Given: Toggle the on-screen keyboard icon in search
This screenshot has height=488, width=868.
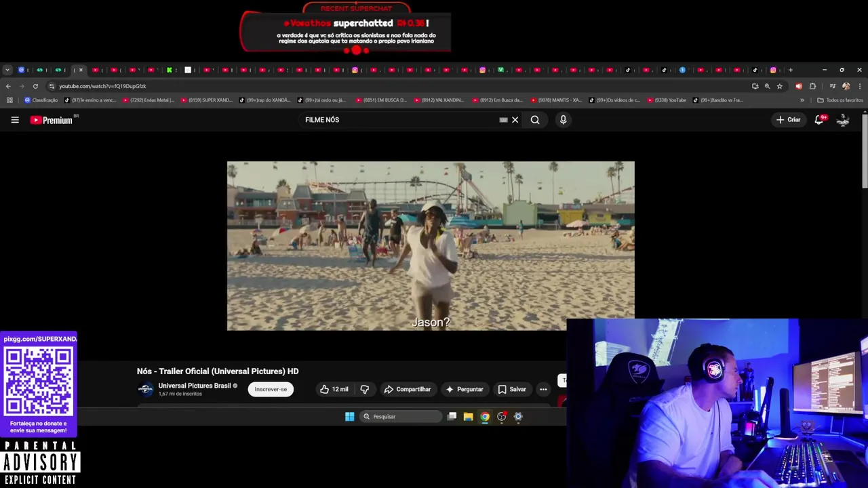Looking at the screenshot, I should pyautogui.click(x=503, y=120).
